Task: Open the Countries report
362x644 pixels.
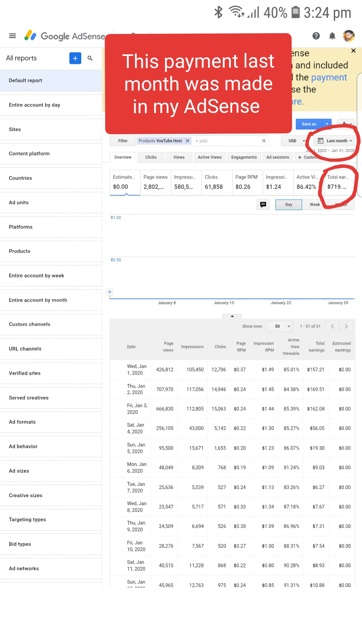Action: coord(51,178)
